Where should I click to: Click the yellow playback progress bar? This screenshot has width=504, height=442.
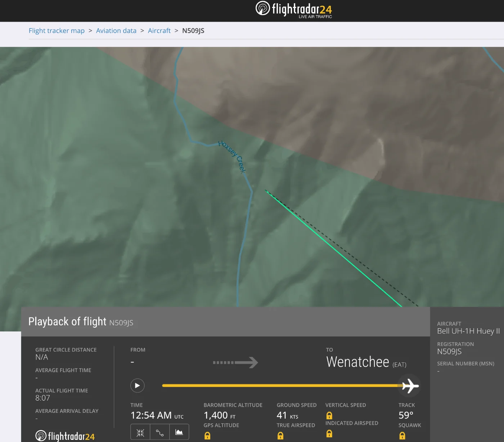click(x=281, y=385)
